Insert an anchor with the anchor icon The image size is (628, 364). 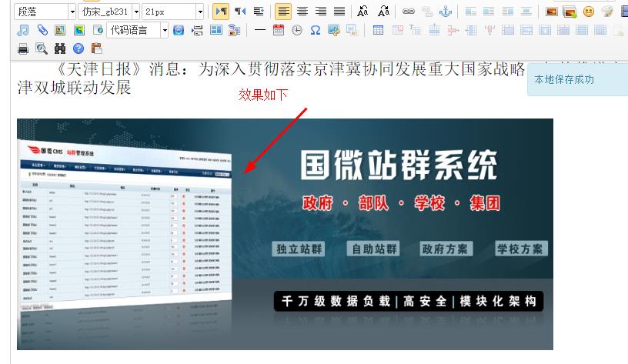445,12
